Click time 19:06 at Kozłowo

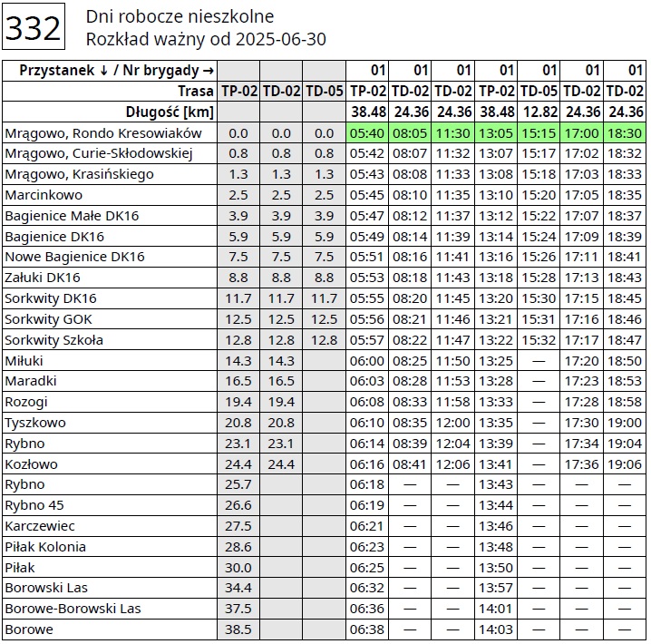point(625,464)
